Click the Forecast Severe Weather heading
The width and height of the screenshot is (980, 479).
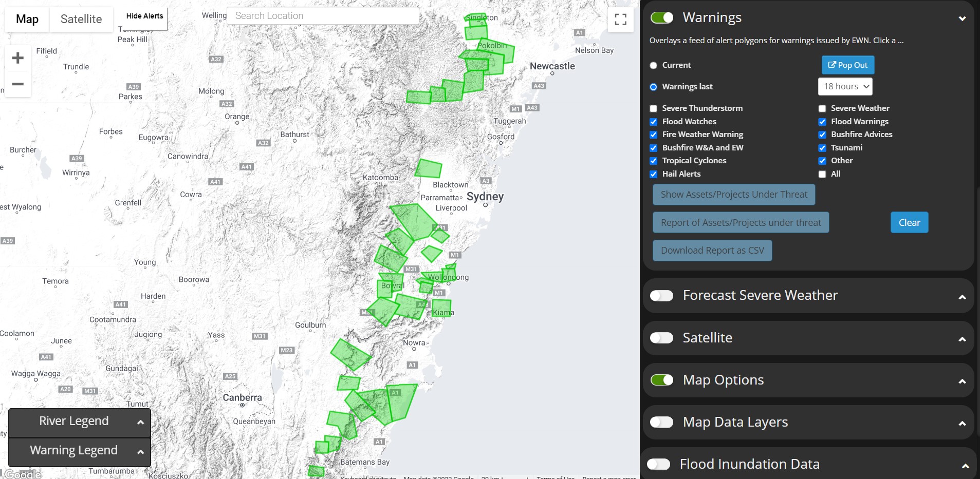(760, 295)
